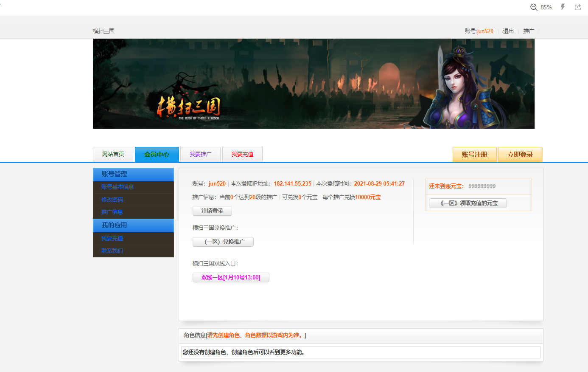Click the 横扫三国双线入口 label
This screenshot has height=372, width=588.
[215, 263]
